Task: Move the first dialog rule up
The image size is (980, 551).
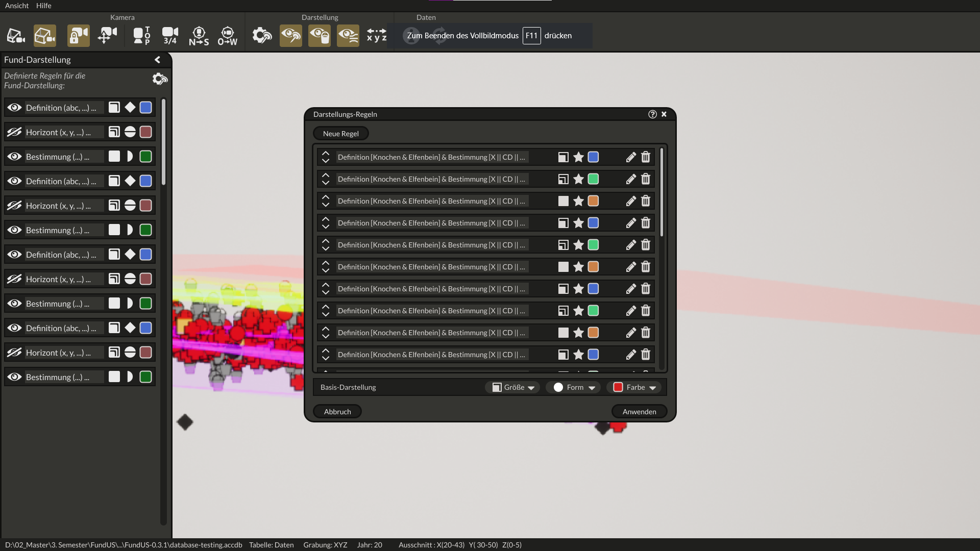Action: 326,153
